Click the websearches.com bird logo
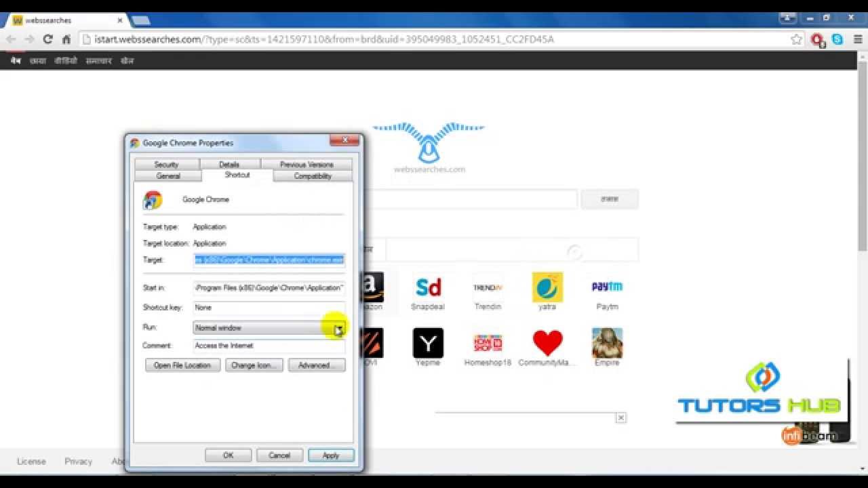This screenshot has width=868, height=488. click(x=429, y=148)
